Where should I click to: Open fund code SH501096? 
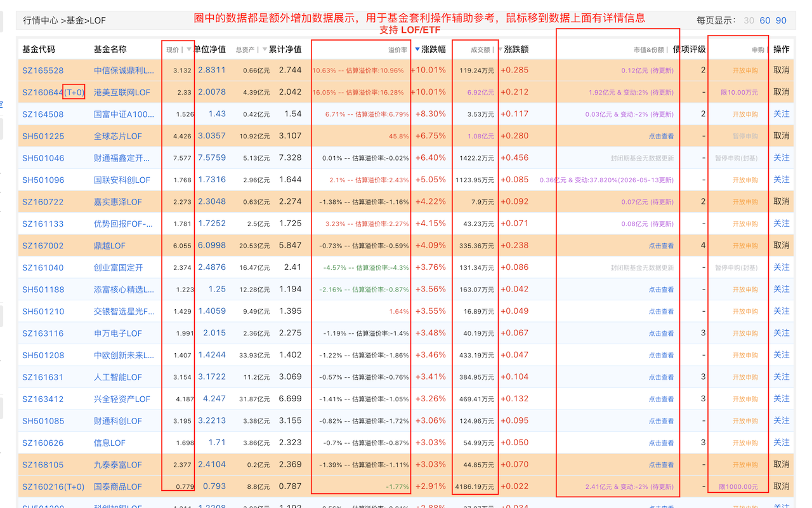point(43,180)
